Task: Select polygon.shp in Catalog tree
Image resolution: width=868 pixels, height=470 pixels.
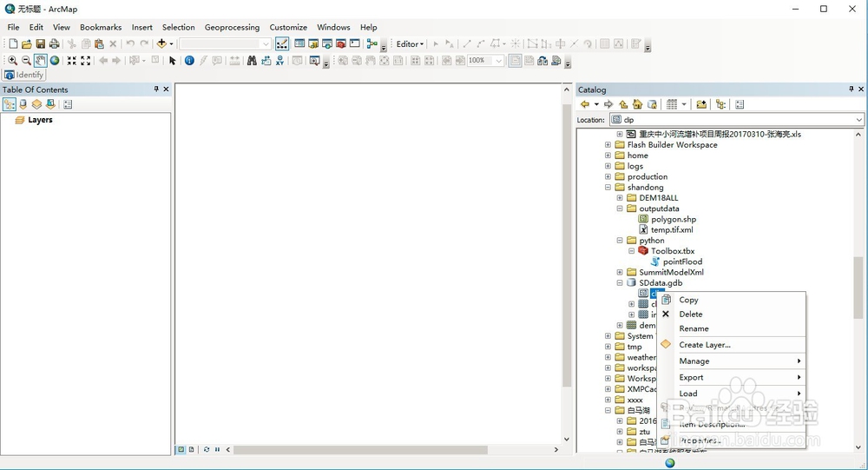Action: [674, 220]
